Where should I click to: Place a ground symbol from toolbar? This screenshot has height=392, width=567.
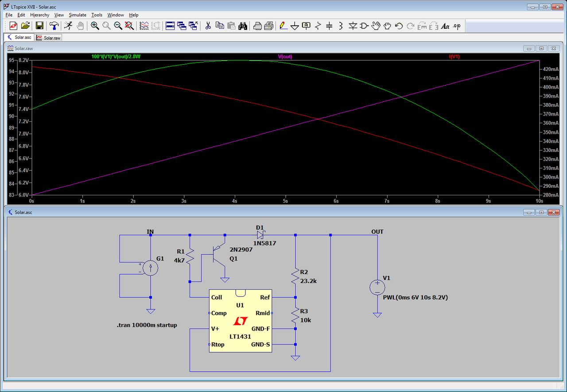click(295, 26)
